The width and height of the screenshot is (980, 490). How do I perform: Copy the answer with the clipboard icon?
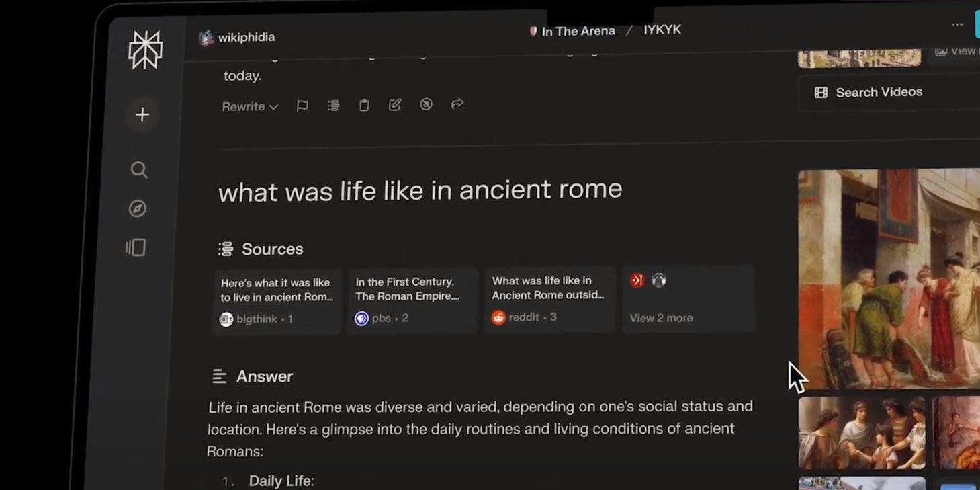point(364,105)
